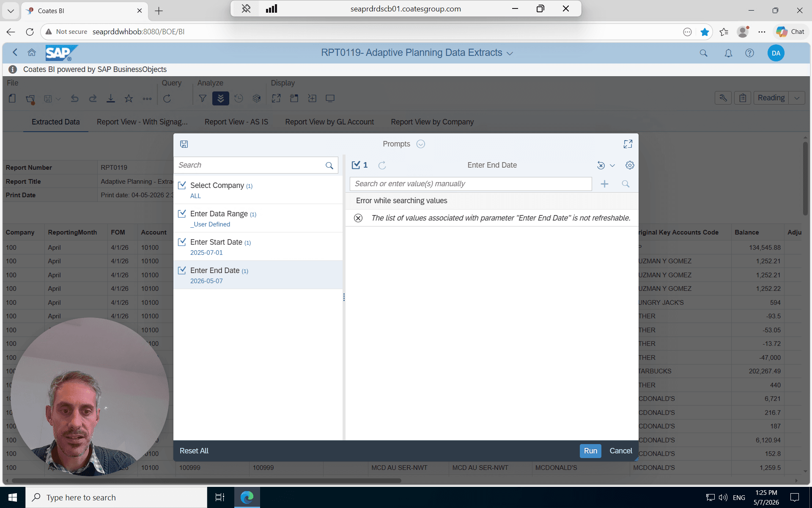The image size is (812, 508).
Task: Open the help question mark icon
Action: (x=749, y=53)
